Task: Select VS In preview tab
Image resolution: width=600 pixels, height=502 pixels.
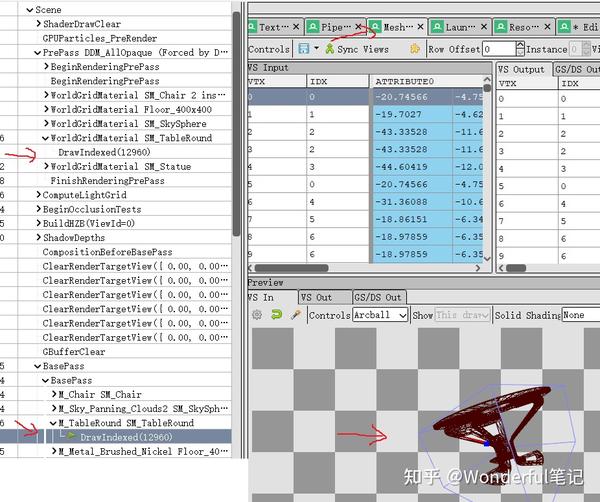Action: coord(271,298)
